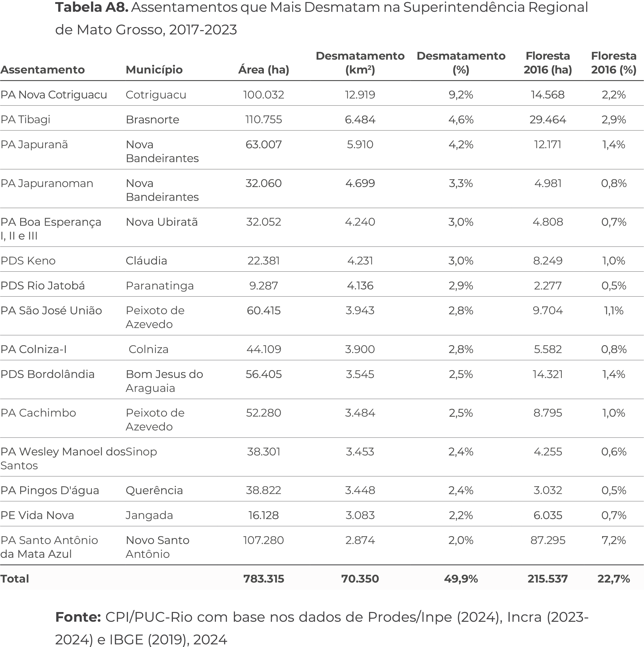Select the 'Nova Ubiratã' município cell

tap(162, 222)
